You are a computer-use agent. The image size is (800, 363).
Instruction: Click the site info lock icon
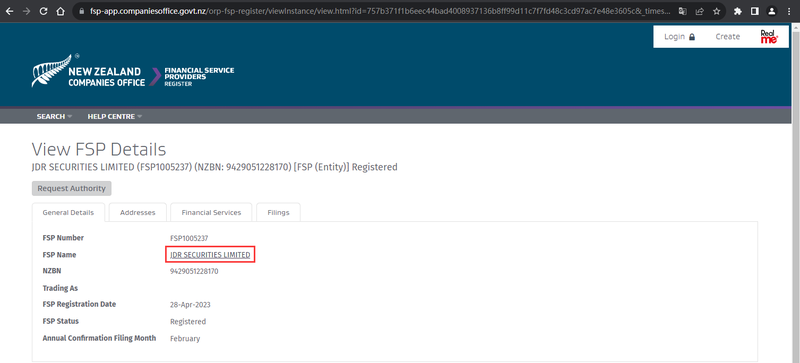(82, 11)
